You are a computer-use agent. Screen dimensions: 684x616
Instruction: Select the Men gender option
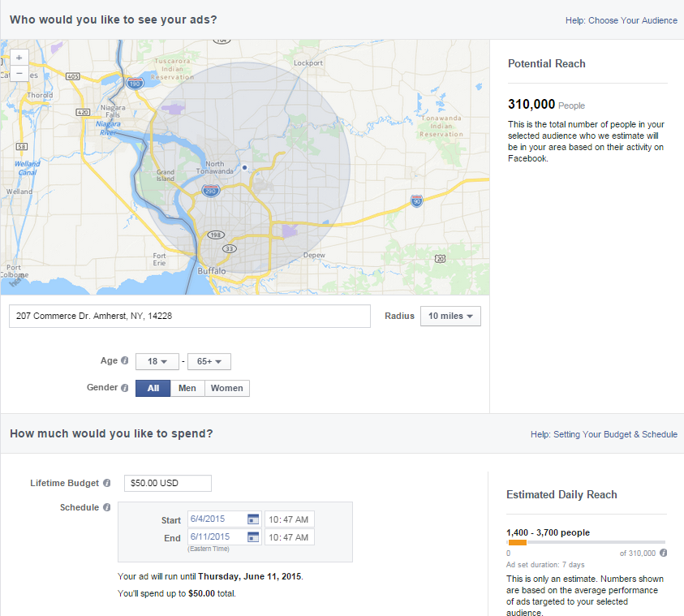[187, 388]
